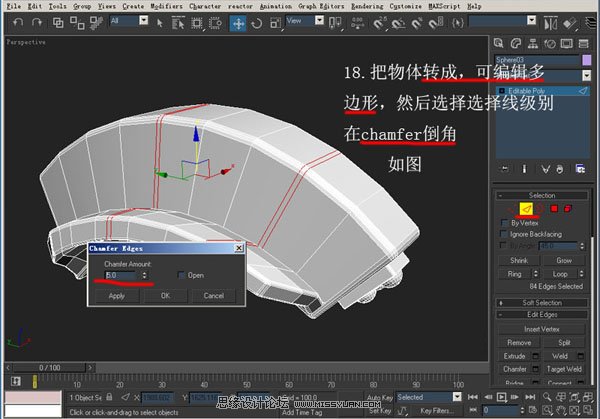
Task: Open the MAXScript menu
Action: (x=444, y=6)
